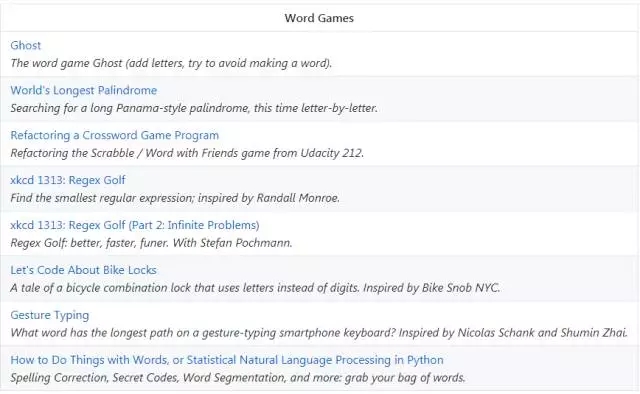The width and height of the screenshot is (640, 394).
Task: Click the gesture-typing smartphone keyboard description
Action: (319, 333)
